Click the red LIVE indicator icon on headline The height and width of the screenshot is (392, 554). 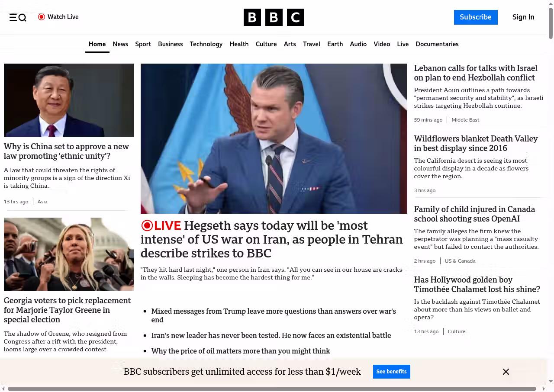click(x=147, y=225)
